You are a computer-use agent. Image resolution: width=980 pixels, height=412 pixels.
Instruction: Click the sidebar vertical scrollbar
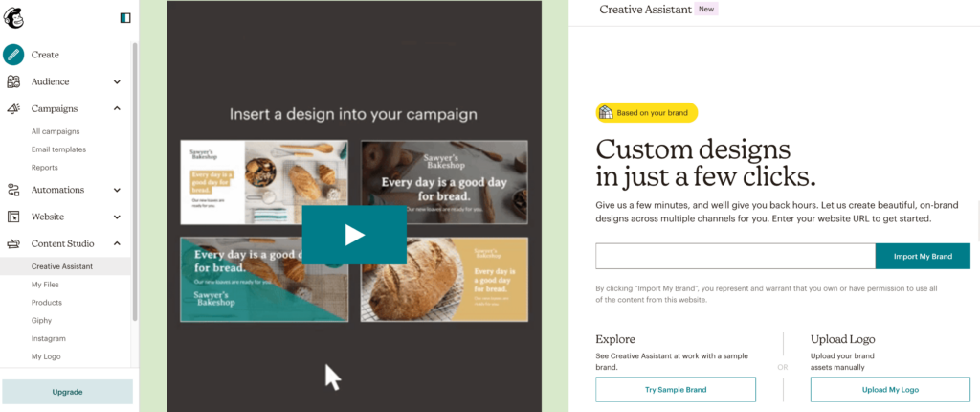[135, 182]
